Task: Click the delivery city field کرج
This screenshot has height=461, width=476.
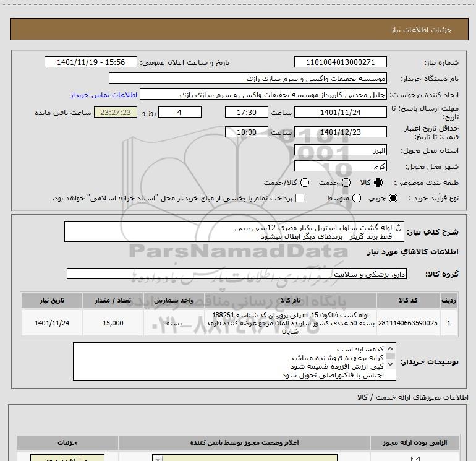Action: (340, 166)
